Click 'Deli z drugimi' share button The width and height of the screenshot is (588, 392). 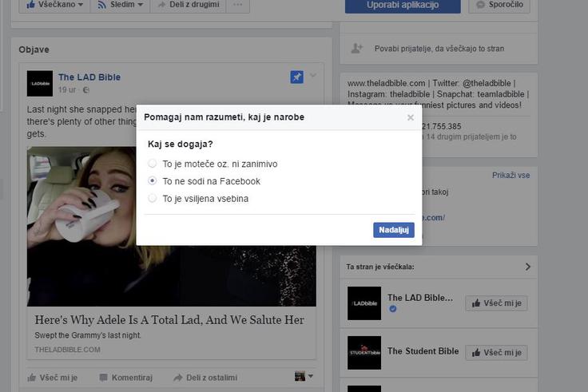point(189,5)
